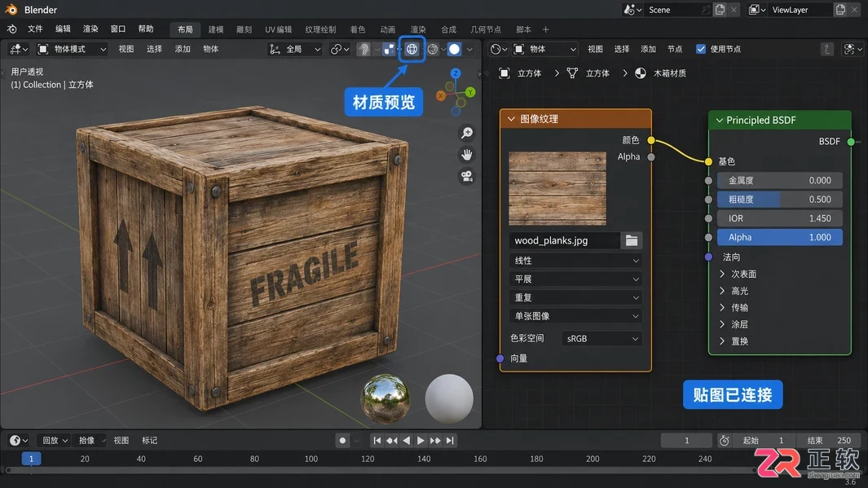Viewport: 868px width, 488px height.
Task: Click the 金属度 value slider
Action: point(780,180)
